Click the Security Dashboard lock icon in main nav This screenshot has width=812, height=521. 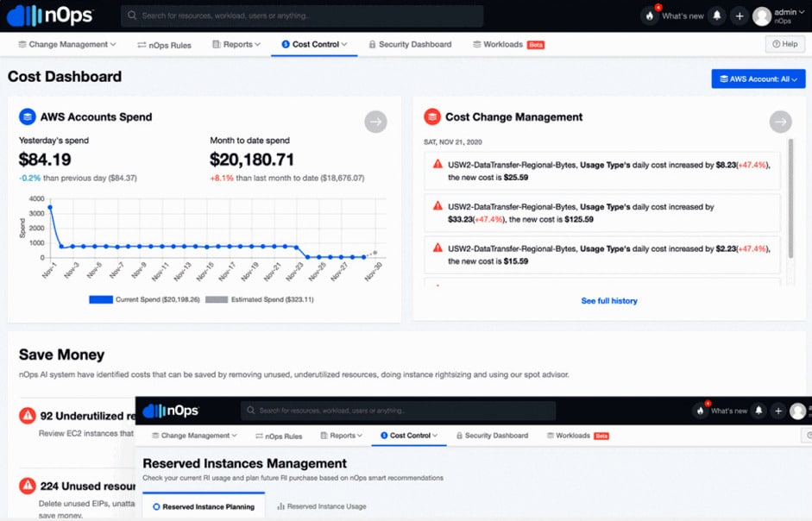point(372,45)
